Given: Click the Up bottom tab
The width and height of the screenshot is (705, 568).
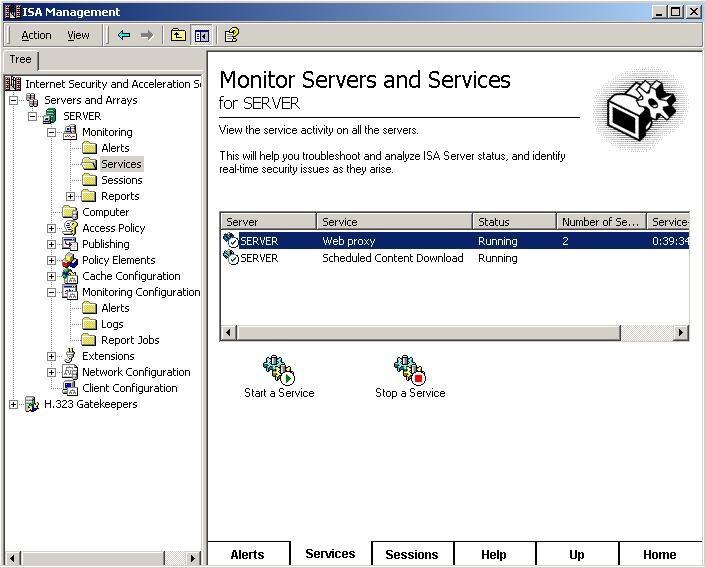Looking at the screenshot, I should click(x=576, y=555).
